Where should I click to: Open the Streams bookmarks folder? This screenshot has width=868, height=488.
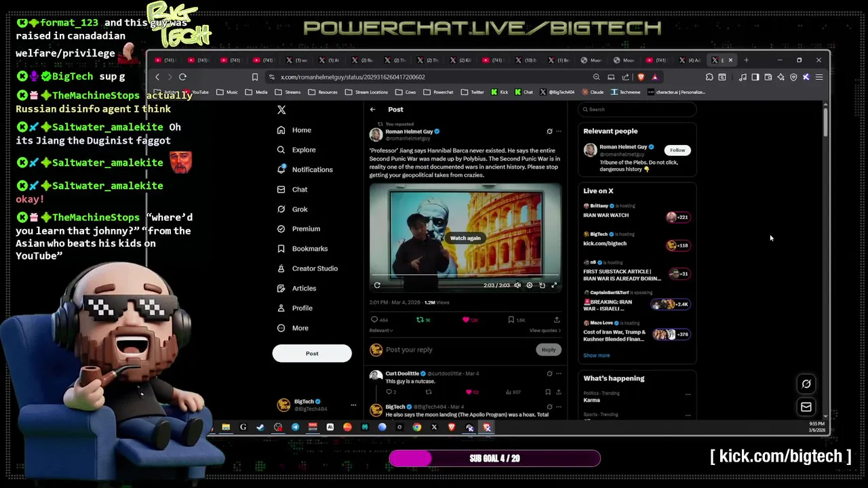coord(288,92)
